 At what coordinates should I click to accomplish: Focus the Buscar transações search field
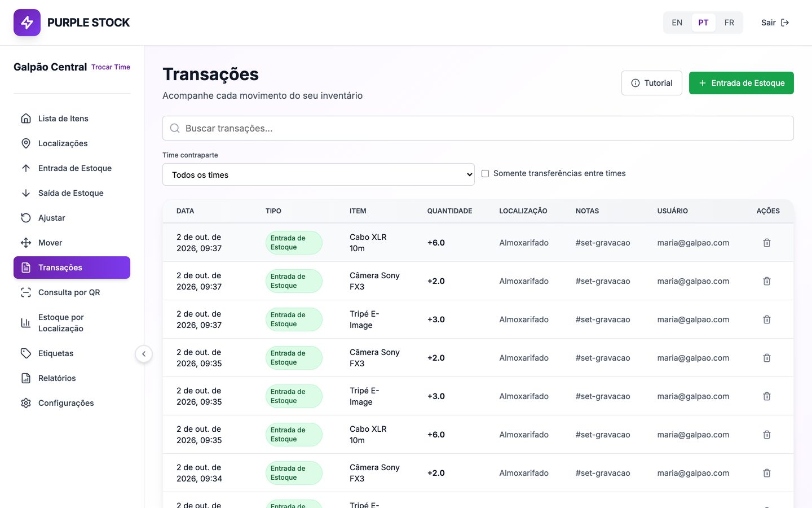click(x=478, y=128)
